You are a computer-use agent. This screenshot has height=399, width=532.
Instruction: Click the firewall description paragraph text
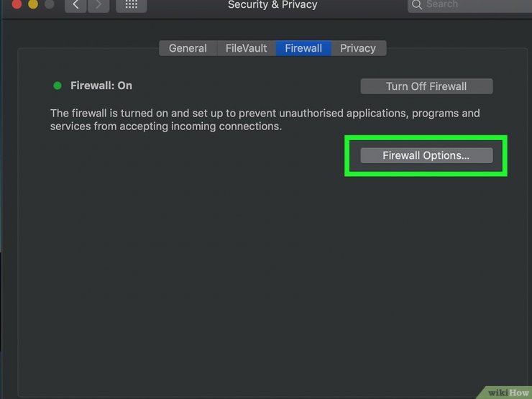(265, 119)
